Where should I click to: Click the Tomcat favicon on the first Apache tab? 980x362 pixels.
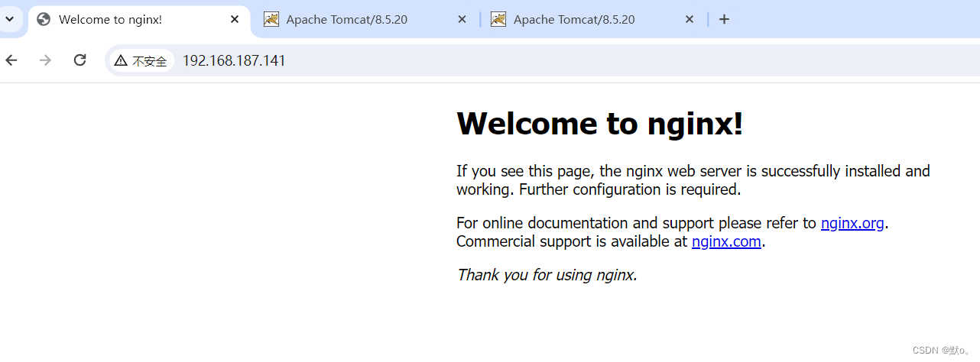[271, 19]
